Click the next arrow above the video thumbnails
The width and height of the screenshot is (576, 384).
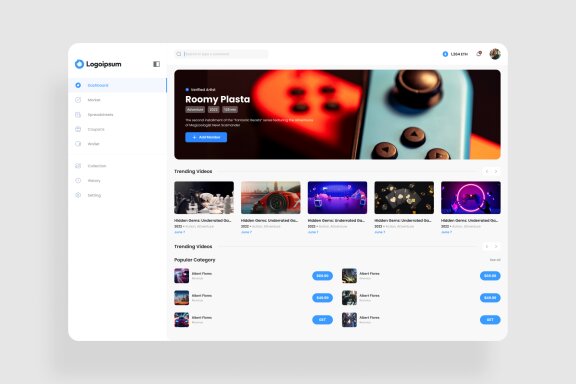coord(496,171)
